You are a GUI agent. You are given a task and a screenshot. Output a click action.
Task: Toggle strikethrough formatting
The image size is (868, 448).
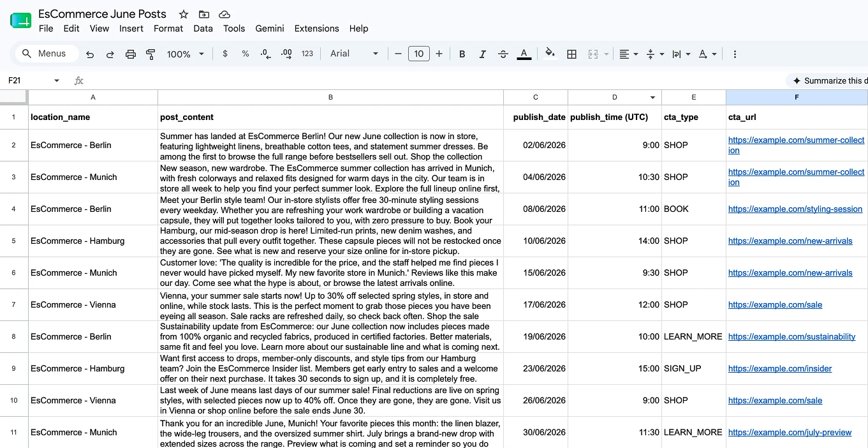point(503,54)
